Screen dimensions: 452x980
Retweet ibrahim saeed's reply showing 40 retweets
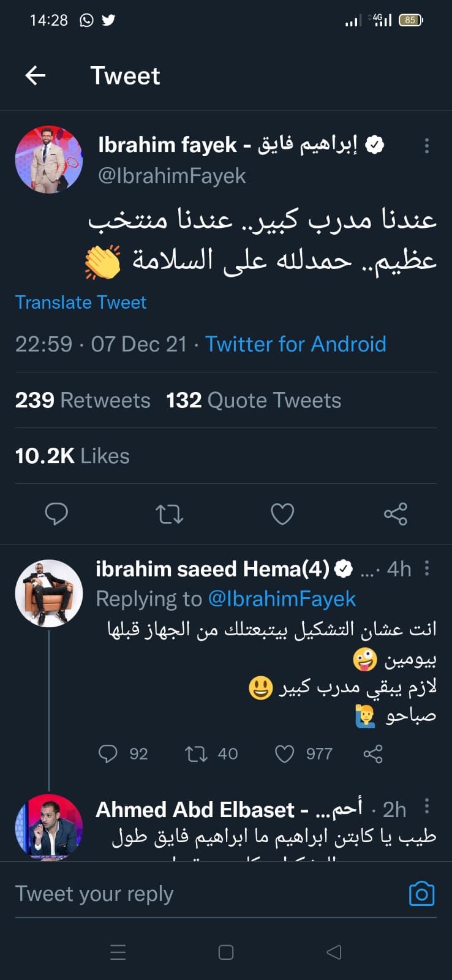pyautogui.click(x=197, y=753)
